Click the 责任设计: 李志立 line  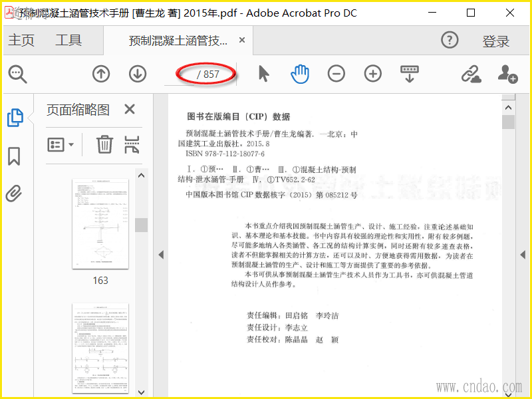(277, 328)
